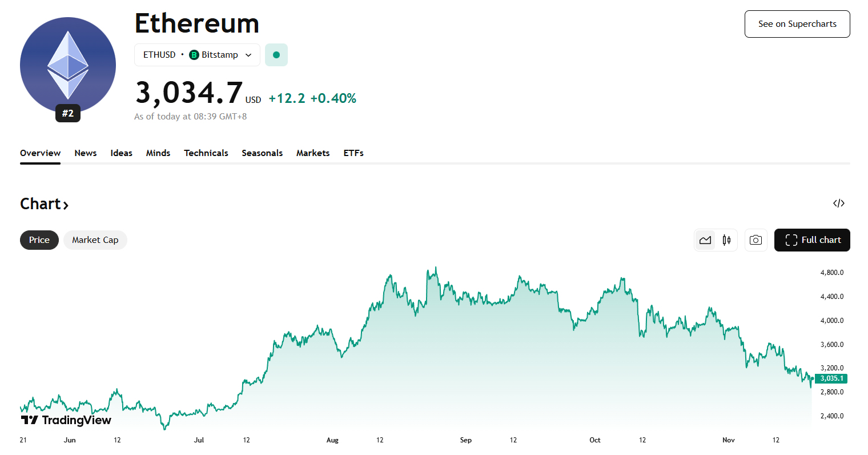
Task: Open the ETHUSD symbol selector dropdown
Action: pos(248,55)
